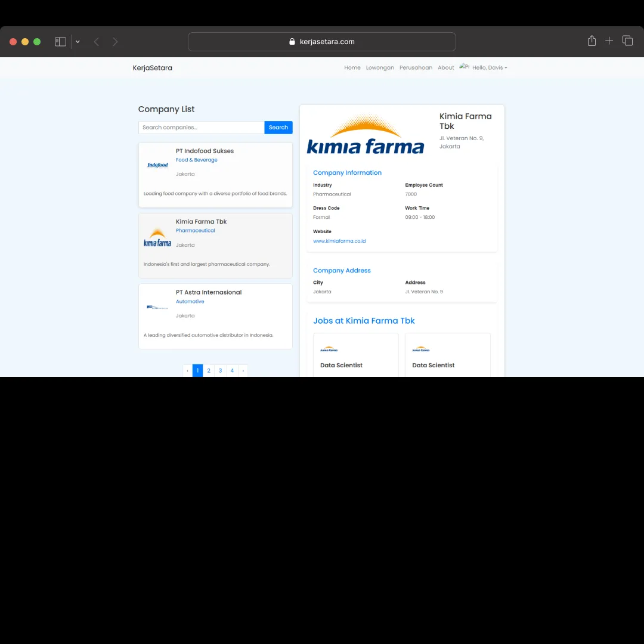Click the Company Address section heading
The width and height of the screenshot is (644, 644).
click(x=342, y=270)
